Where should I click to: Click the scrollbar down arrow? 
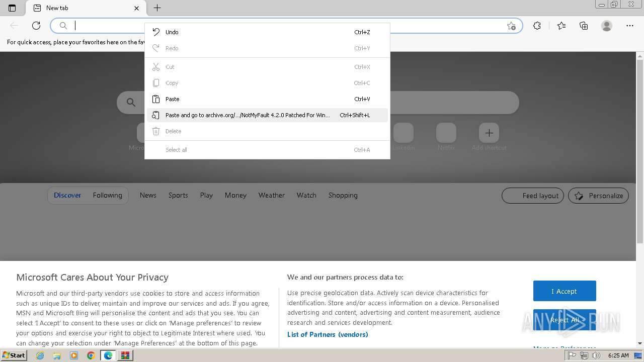[x=640, y=343]
